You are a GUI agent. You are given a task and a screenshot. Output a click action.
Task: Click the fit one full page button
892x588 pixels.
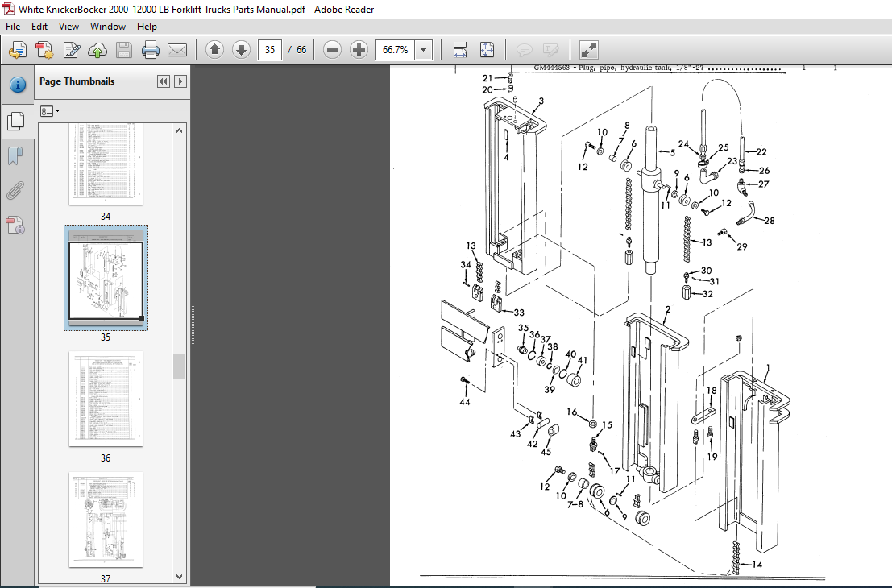tap(487, 50)
